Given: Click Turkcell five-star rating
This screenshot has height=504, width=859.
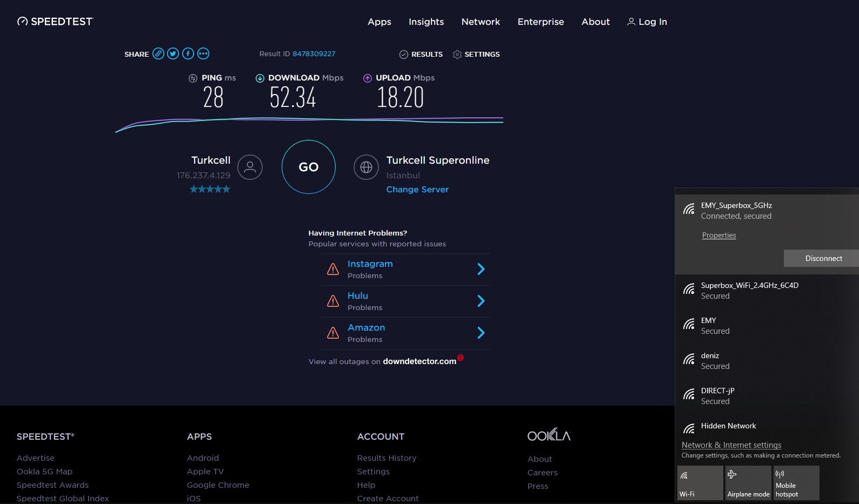Looking at the screenshot, I should pos(210,189).
